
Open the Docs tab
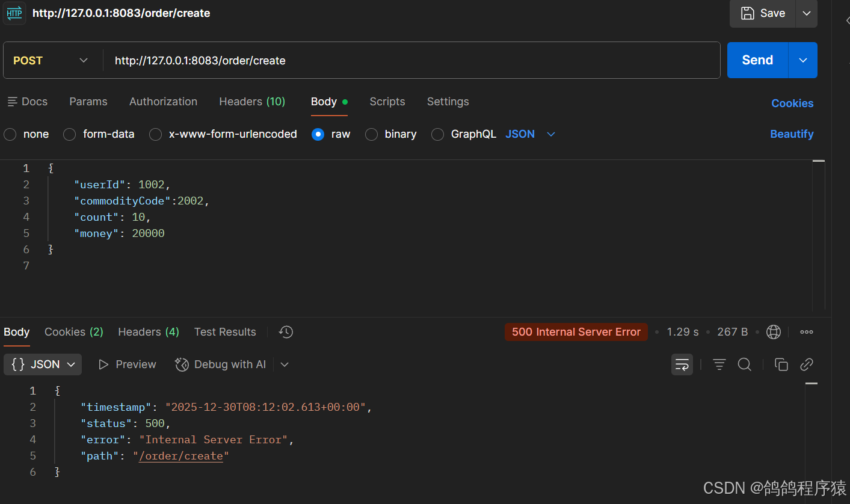(28, 102)
